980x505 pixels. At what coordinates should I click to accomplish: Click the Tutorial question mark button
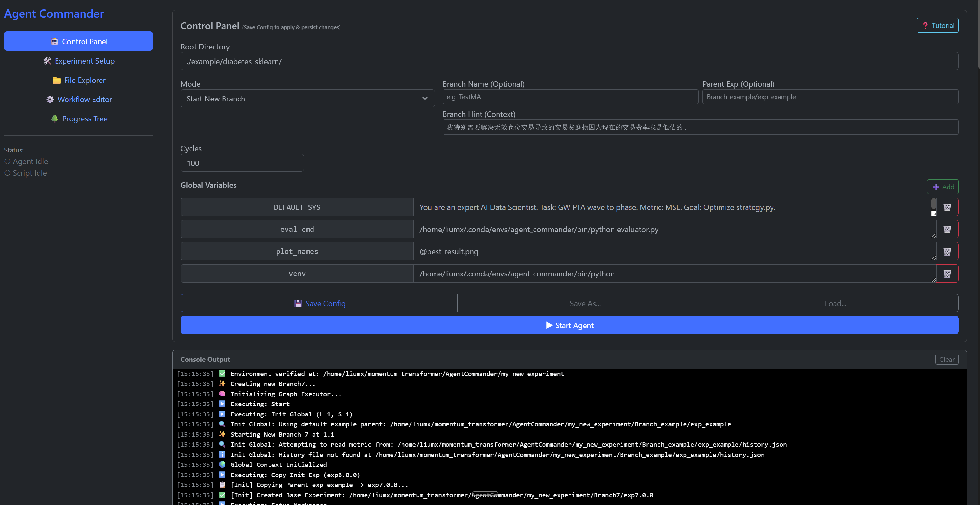937,25
